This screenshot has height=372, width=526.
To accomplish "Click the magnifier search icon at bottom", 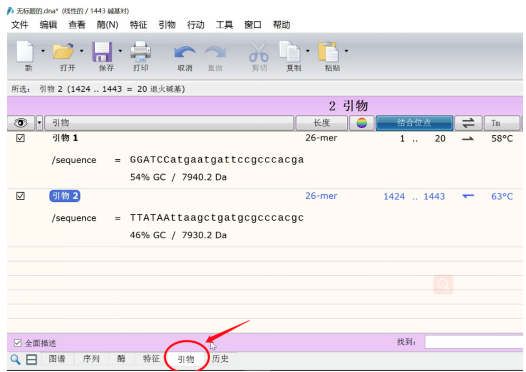I will click(15, 360).
